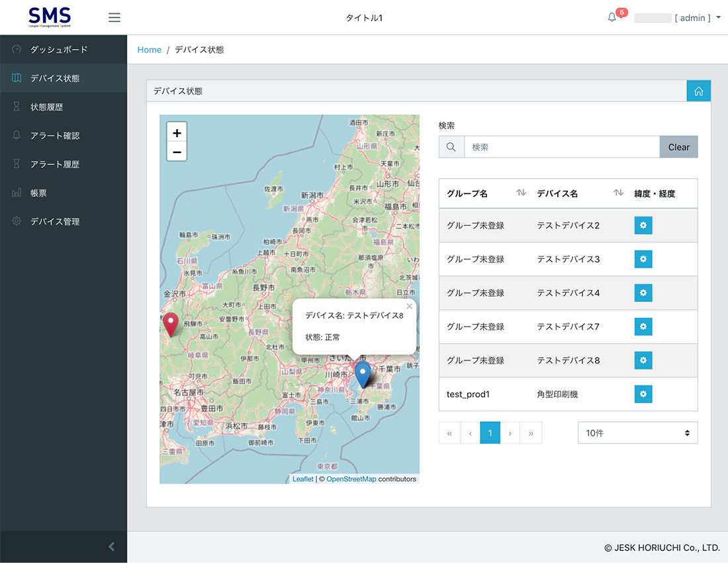Go to next page of table
This screenshot has width=728, height=563.
click(510, 433)
